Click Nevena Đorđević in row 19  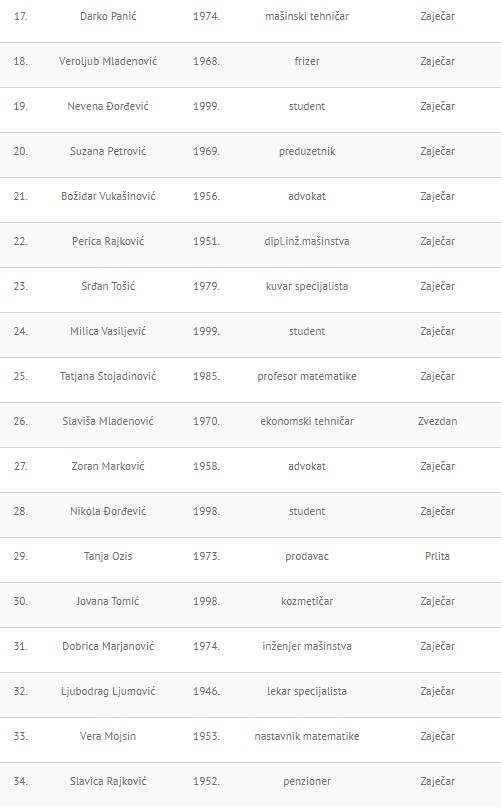[x=108, y=106]
